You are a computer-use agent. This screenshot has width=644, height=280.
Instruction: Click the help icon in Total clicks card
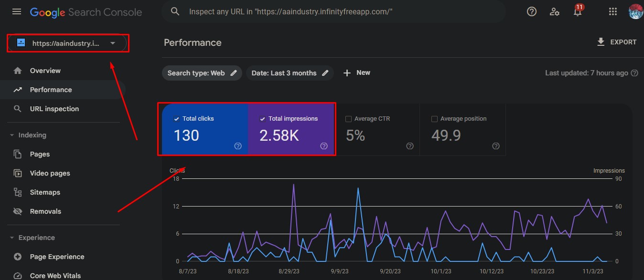coord(238,146)
